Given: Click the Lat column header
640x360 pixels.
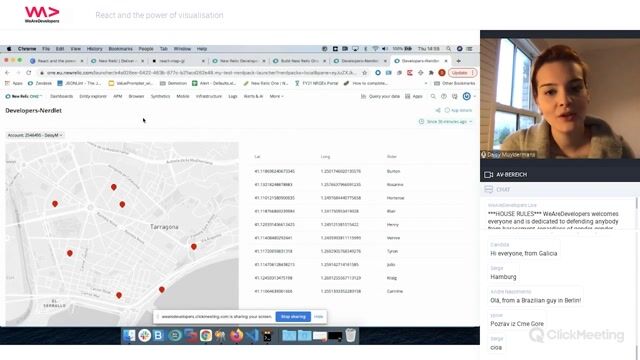Looking at the screenshot, I should (x=257, y=157).
